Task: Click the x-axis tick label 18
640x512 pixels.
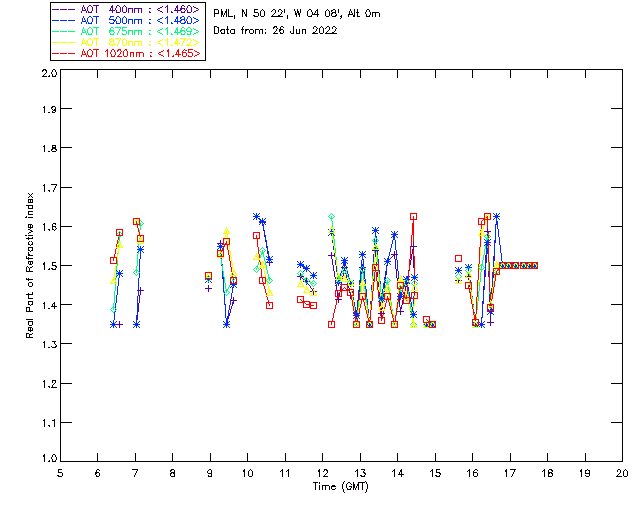Action: [547, 473]
